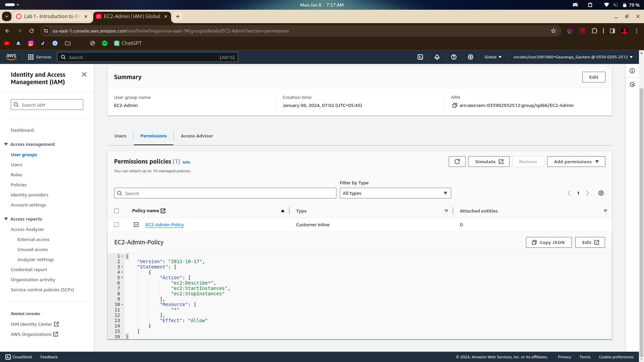Open the AWS CloudShell icon in top navigation
This screenshot has height=362, width=644.
[x=420, y=57]
